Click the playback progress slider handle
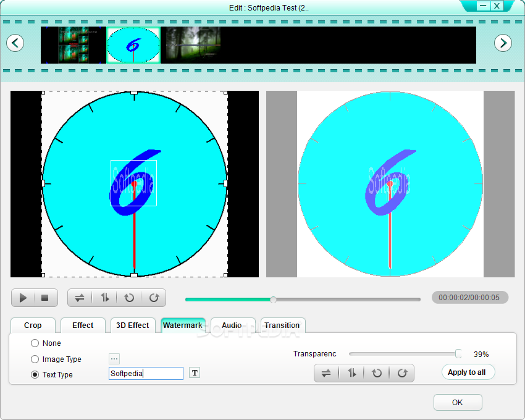Viewport: 525px width, 420px height. (273, 300)
